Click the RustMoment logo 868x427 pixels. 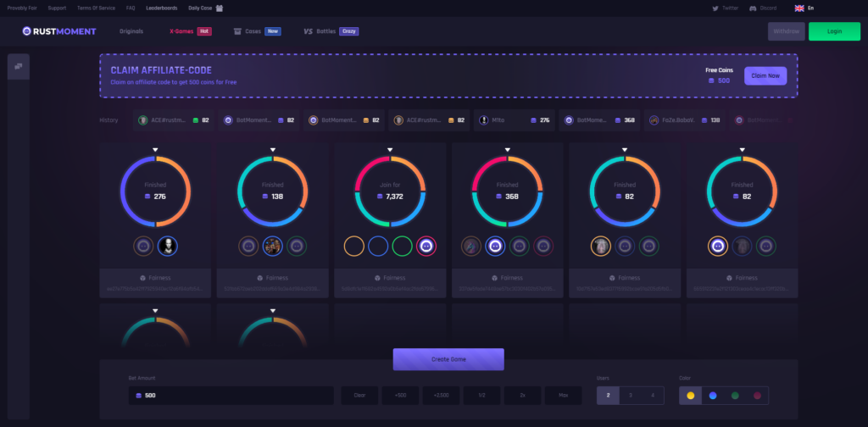[x=59, y=31]
